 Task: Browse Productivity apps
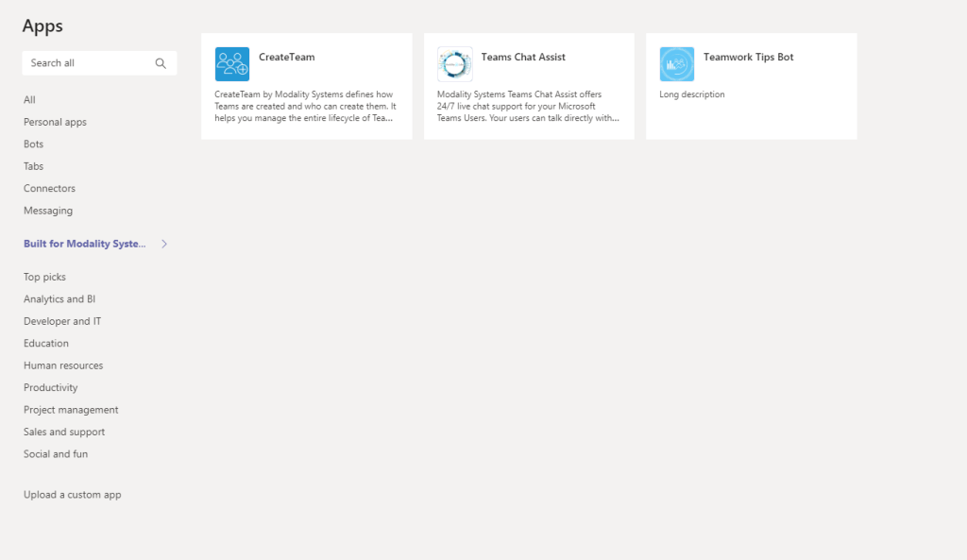(x=51, y=388)
